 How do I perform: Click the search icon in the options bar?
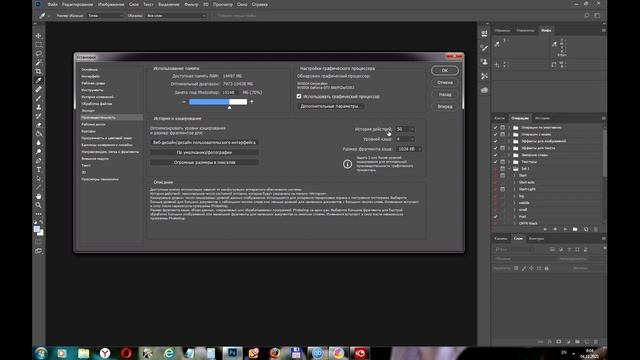click(587, 16)
